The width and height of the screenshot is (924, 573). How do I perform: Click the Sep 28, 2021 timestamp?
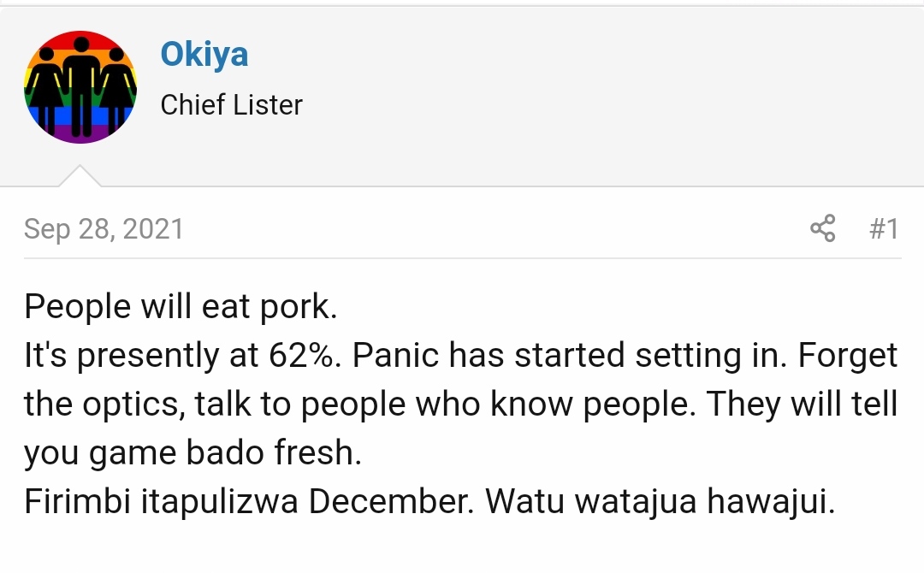pyautogui.click(x=104, y=228)
